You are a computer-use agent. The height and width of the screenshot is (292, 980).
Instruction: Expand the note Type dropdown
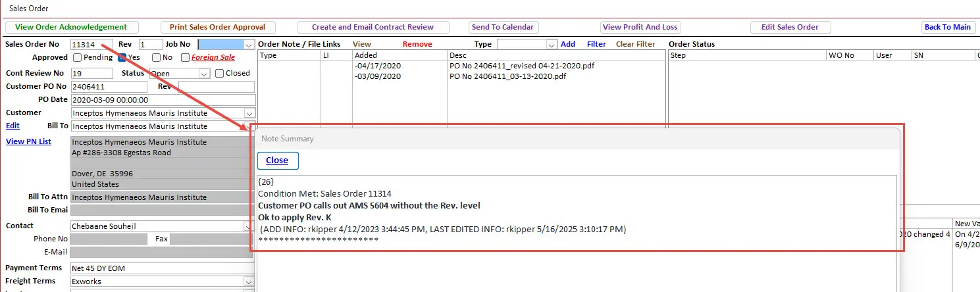(x=552, y=45)
